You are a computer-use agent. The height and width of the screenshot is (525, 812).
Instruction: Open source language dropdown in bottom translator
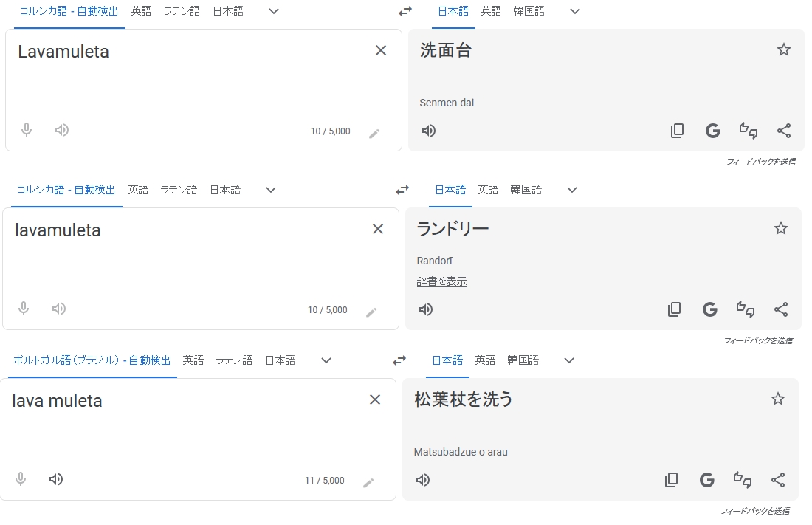coord(326,360)
